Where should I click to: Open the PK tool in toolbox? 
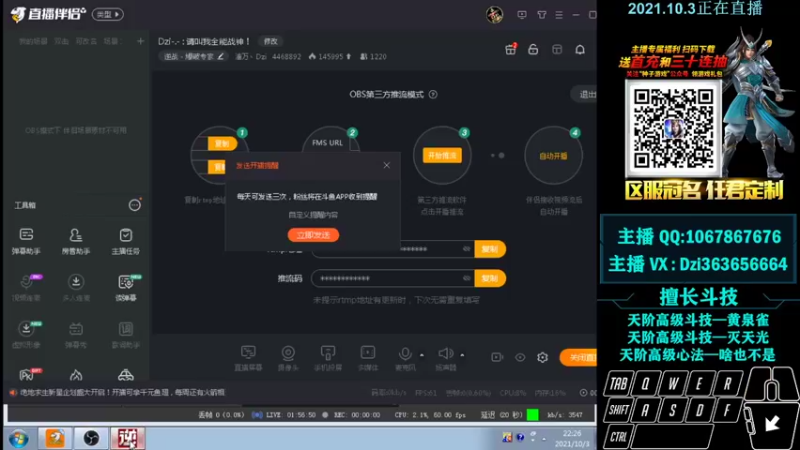28,375
